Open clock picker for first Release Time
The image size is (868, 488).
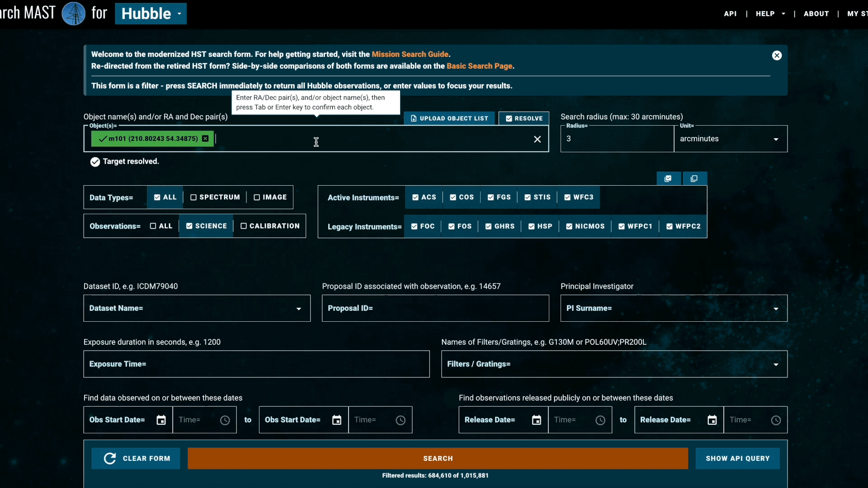click(x=600, y=420)
